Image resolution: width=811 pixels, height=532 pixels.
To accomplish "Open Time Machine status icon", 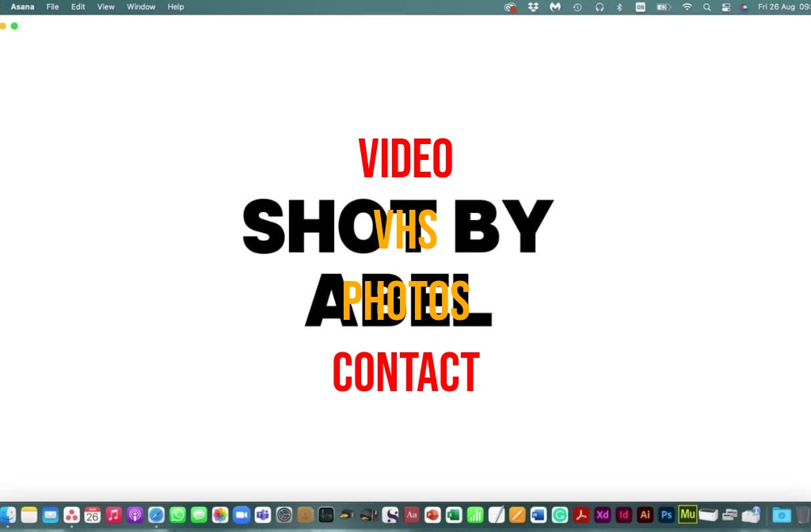I will pyautogui.click(x=577, y=7).
